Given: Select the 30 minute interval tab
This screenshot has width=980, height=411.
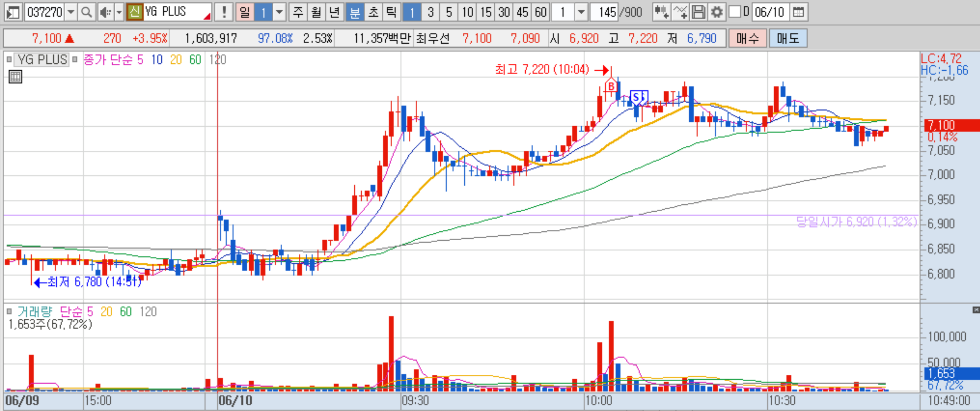Looking at the screenshot, I should tap(504, 12).
